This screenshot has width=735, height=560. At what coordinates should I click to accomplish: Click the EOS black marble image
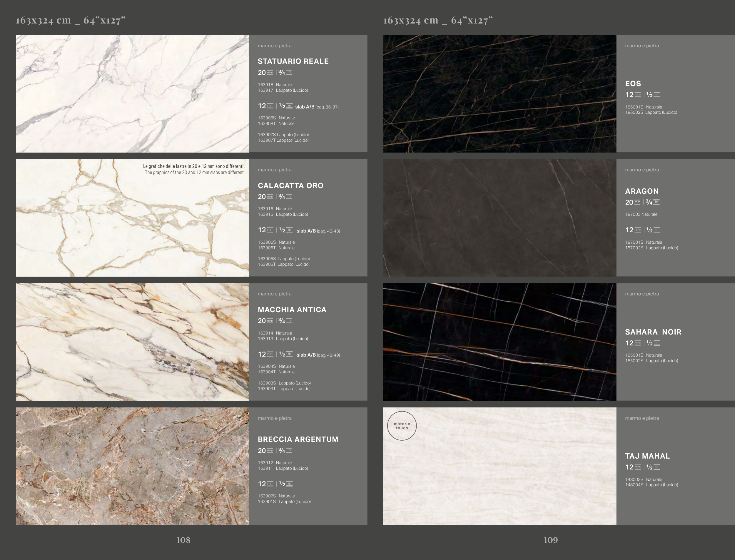(x=499, y=94)
